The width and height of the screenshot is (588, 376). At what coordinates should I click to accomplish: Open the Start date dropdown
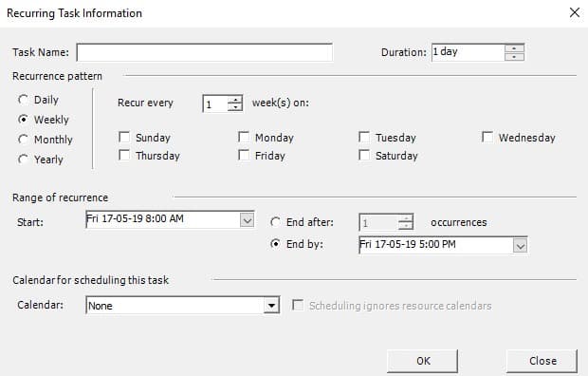click(247, 220)
